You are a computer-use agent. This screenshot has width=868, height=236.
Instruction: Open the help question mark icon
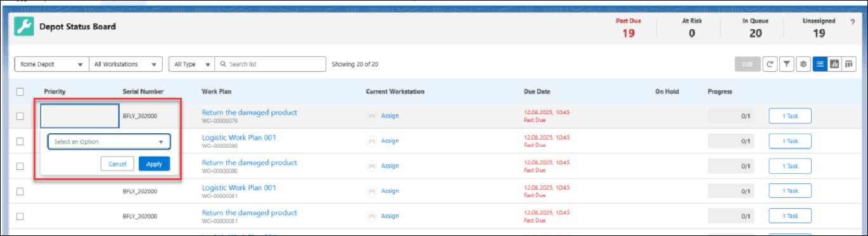(852, 23)
